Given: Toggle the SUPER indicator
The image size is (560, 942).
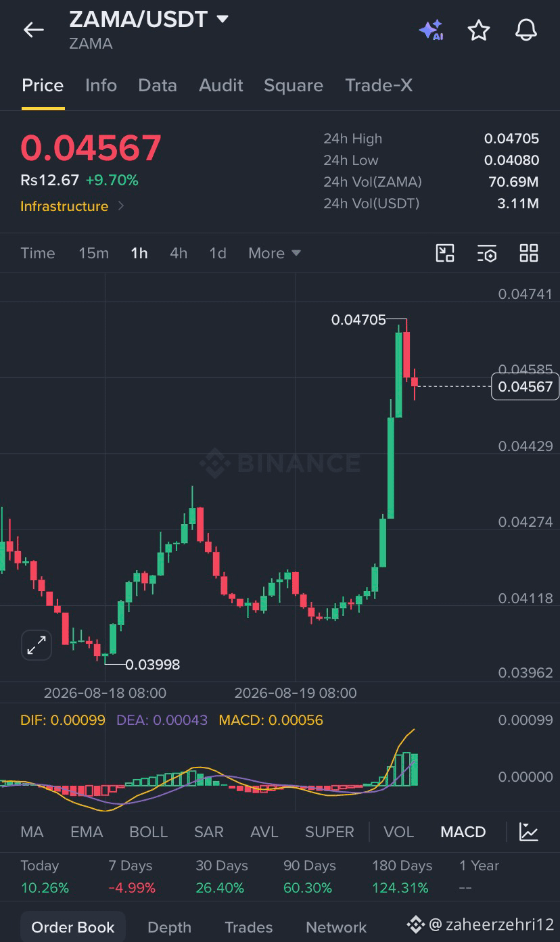Looking at the screenshot, I should click(329, 832).
